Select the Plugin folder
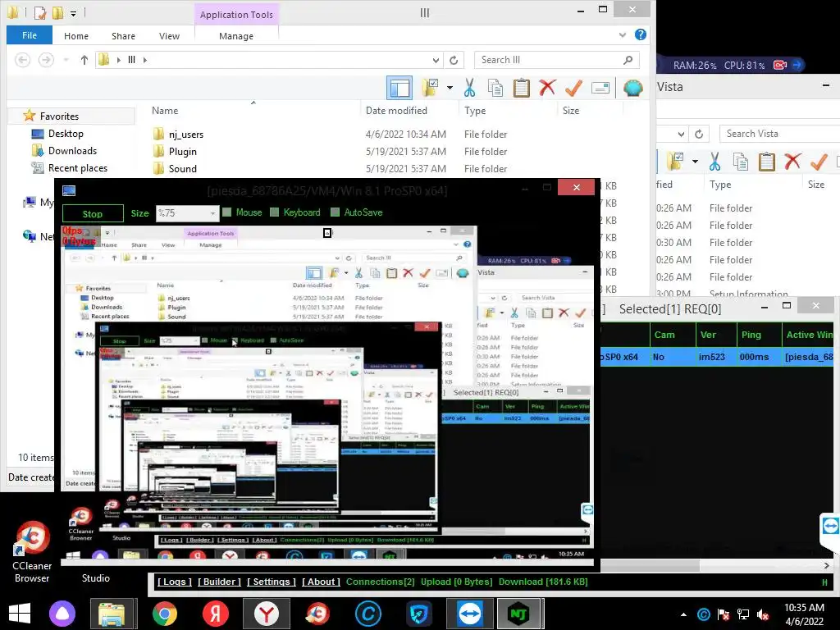The height and width of the screenshot is (630, 840). pyautogui.click(x=183, y=152)
